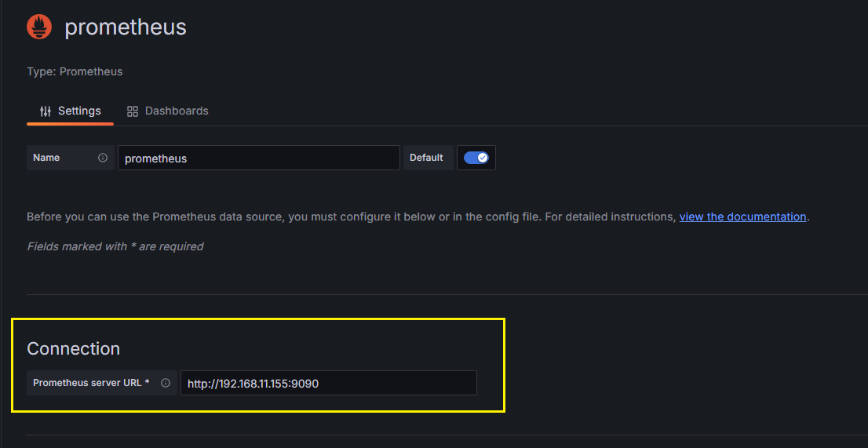This screenshot has height=448, width=868.
Task: Click the prometheus page title heading
Action: point(125,27)
